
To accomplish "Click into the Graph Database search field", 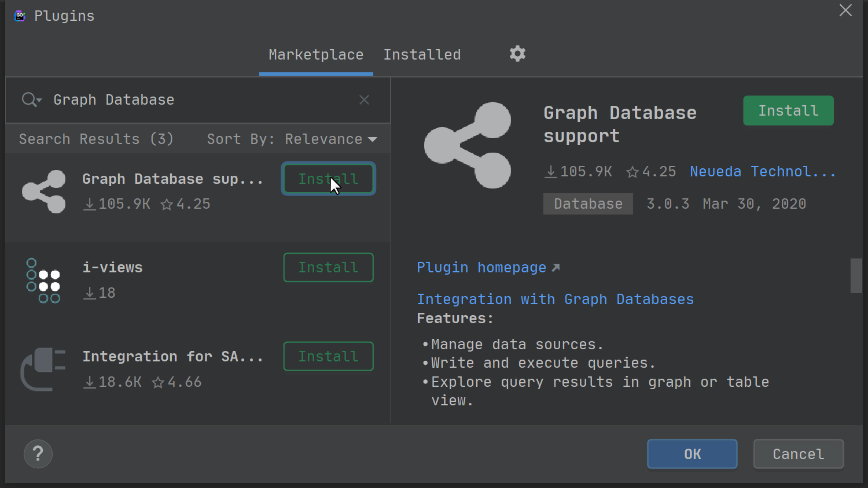I will pos(197,100).
